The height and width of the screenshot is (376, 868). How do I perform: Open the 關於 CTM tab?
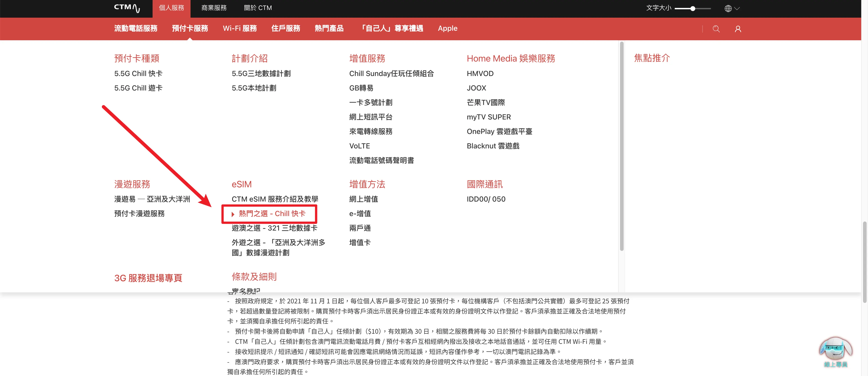click(x=258, y=8)
